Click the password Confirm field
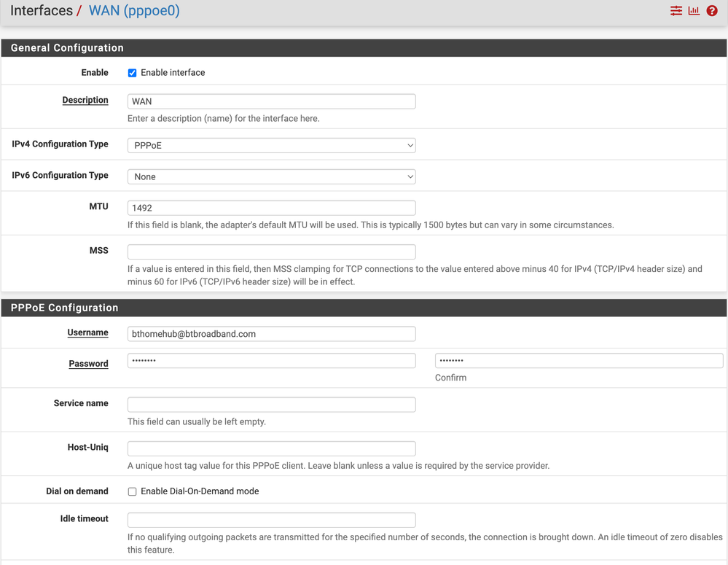Viewport: 728px width, 565px height. (x=579, y=361)
